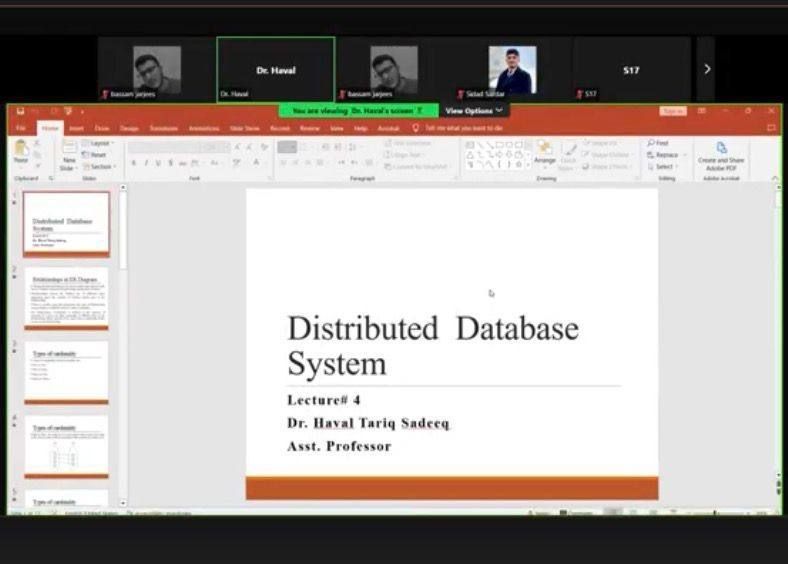
Task: Expand the Layout dropdown
Action: [100, 144]
